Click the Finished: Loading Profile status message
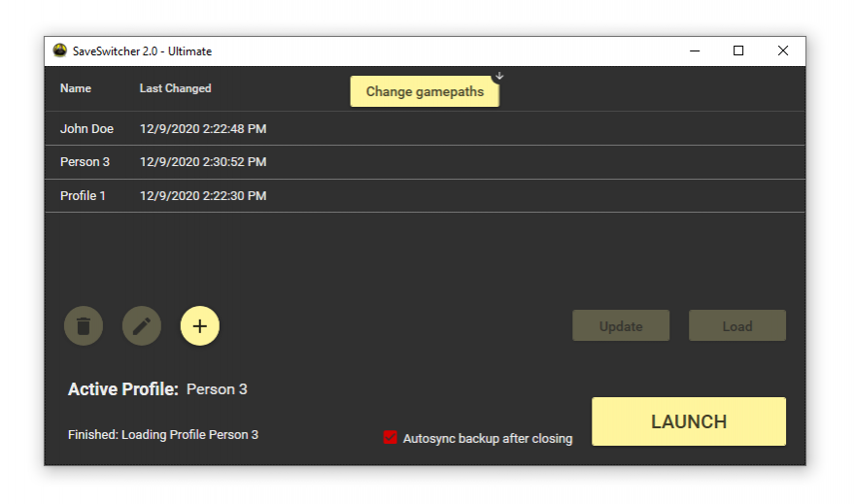Image resolution: width=855 pixels, height=504 pixels. coord(163,435)
